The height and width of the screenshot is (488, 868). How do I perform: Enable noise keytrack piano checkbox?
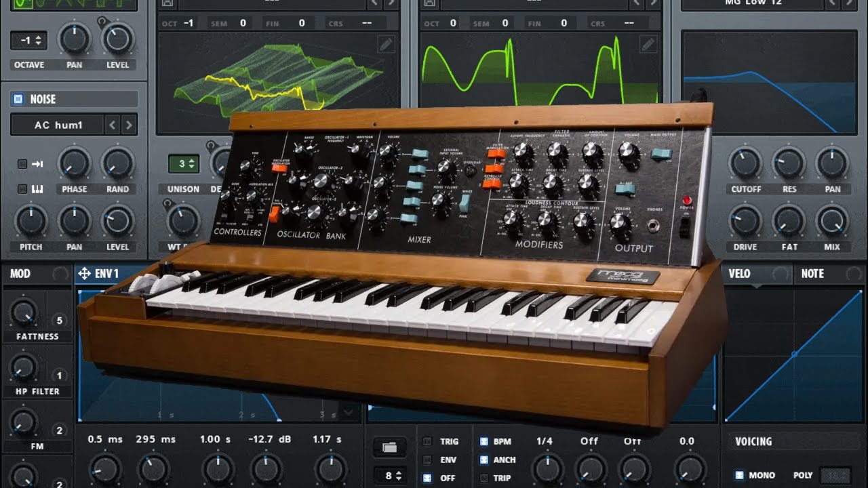[x=22, y=189]
